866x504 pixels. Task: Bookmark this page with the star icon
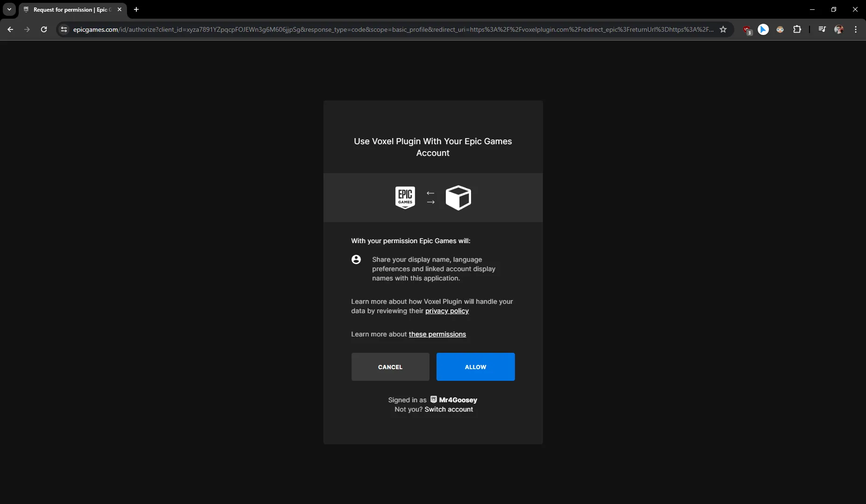[723, 29]
